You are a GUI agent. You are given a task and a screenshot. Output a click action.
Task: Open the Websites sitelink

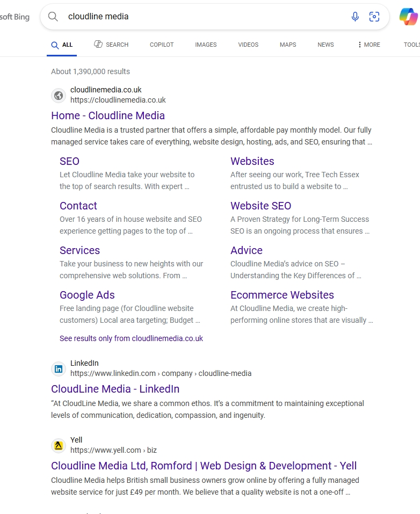click(252, 161)
